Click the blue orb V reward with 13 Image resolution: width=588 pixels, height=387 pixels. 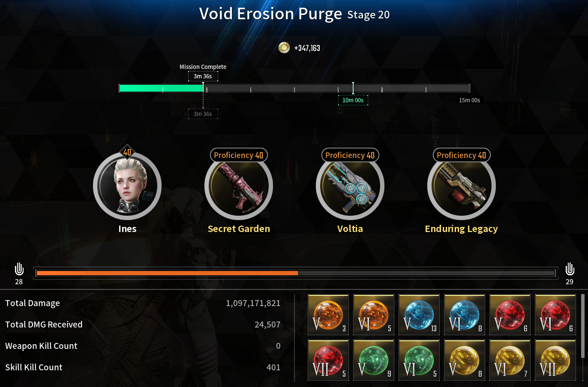419,315
